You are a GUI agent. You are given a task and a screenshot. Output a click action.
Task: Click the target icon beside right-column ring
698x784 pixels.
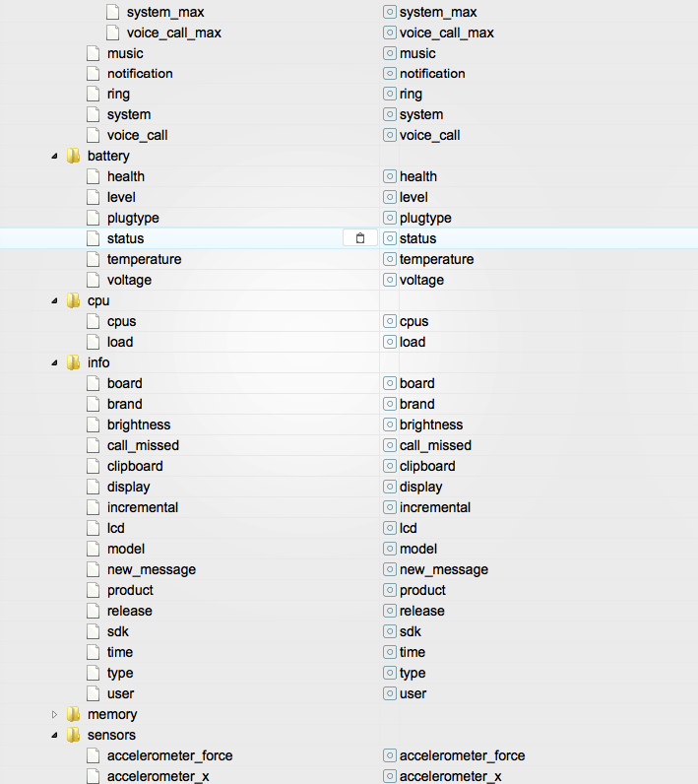pyautogui.click(x=390, y=94)
